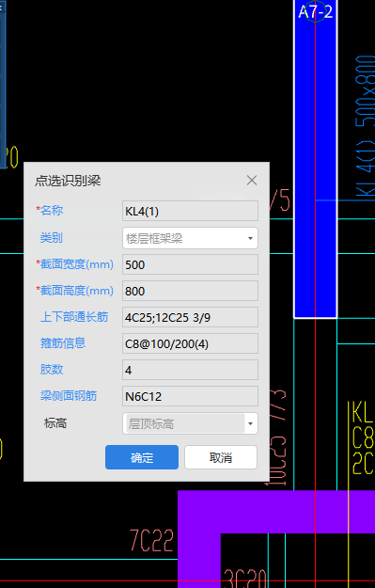Click the 截面宽度 field with 500
The width and height of the screenshot is (375, 588).
point(190,264)
